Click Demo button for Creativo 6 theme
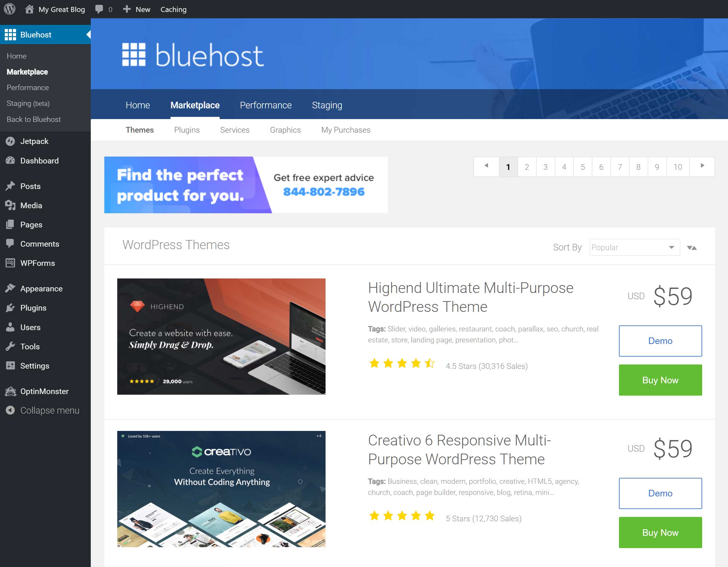Viewport: 728px width, 567px height. (x=660, y=493)
